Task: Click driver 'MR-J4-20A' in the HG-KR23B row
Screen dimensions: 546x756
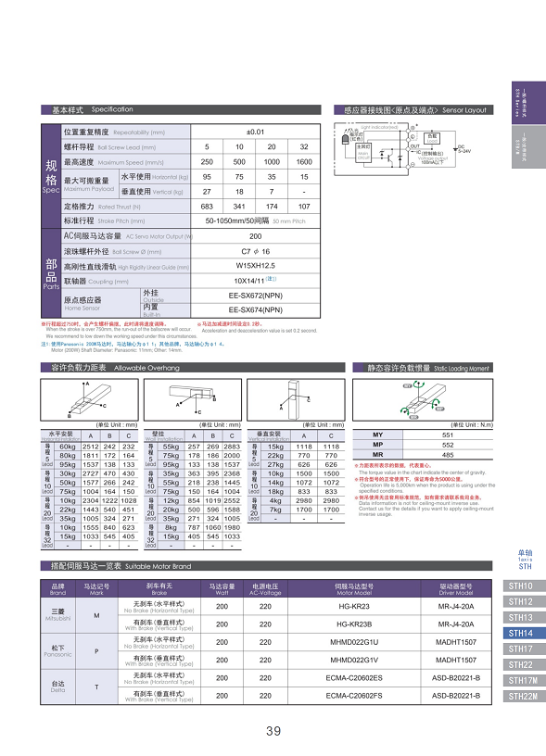Action: 456,624
